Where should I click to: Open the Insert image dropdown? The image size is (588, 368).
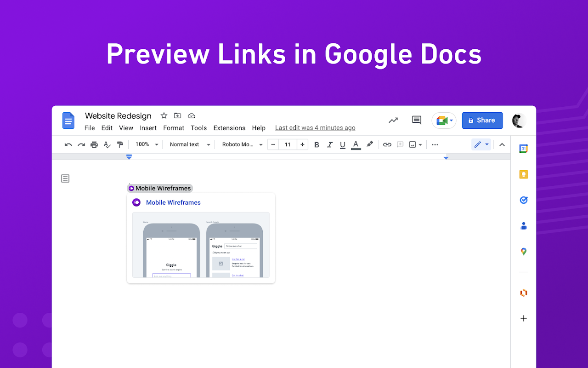pyautogui.click(x=416, y=144)
